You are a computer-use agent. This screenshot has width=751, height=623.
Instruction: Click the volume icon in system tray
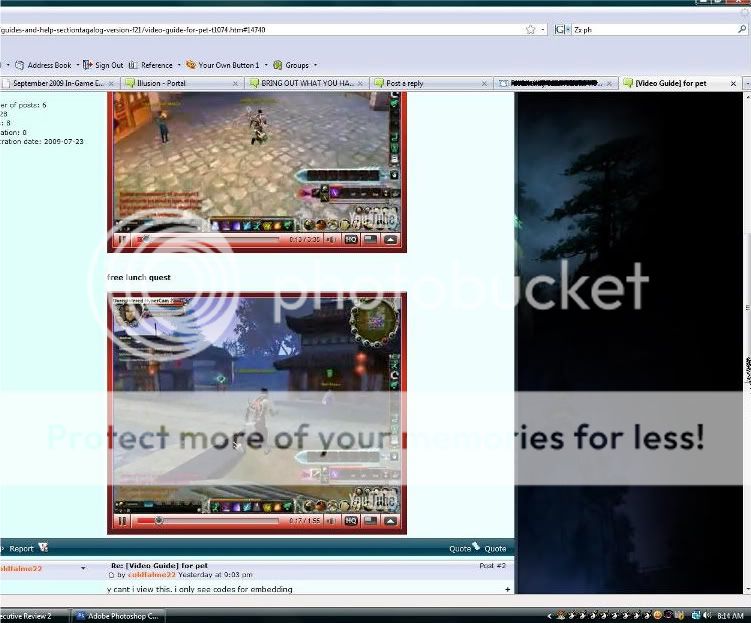coord(707,616)
